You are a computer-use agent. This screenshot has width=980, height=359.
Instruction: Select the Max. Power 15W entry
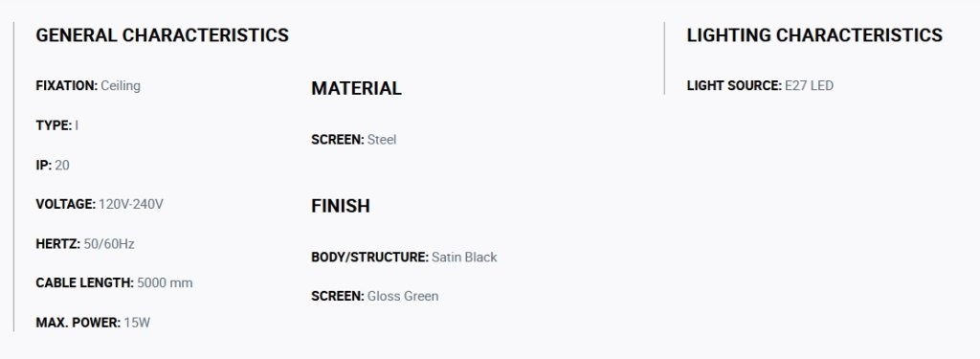tap(93, 323)
